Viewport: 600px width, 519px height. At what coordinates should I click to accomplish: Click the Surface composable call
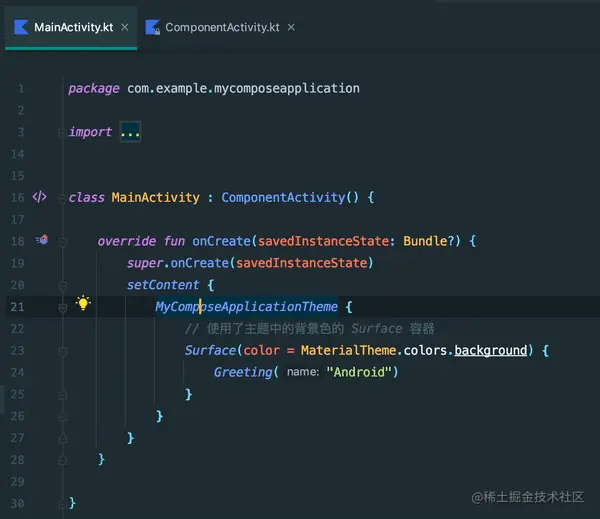(210, 350)
